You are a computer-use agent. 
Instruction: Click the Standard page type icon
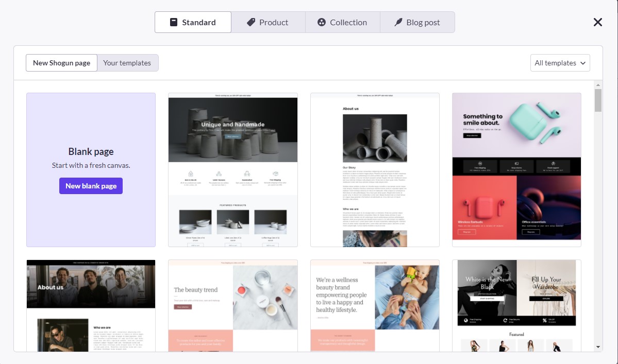coord(174,22)
